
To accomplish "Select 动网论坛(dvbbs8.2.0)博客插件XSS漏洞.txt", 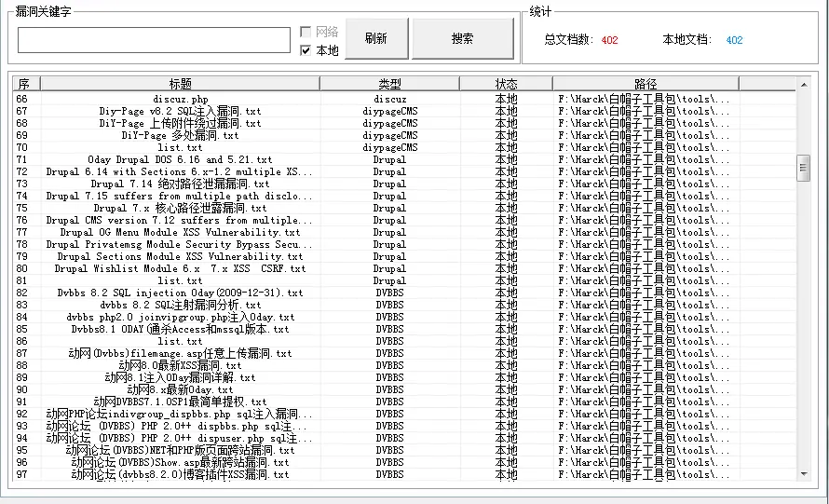I will tap(181, 475).
